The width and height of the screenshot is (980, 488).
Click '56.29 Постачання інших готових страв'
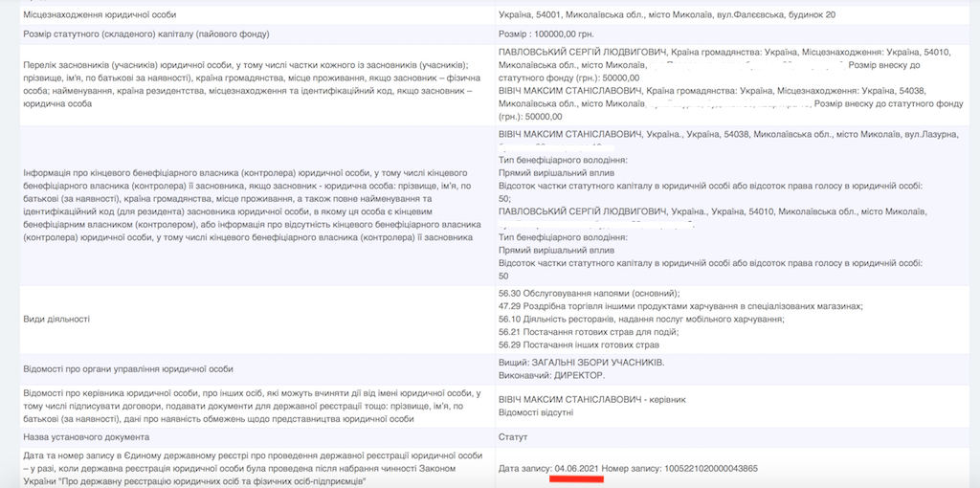(579, 344)
